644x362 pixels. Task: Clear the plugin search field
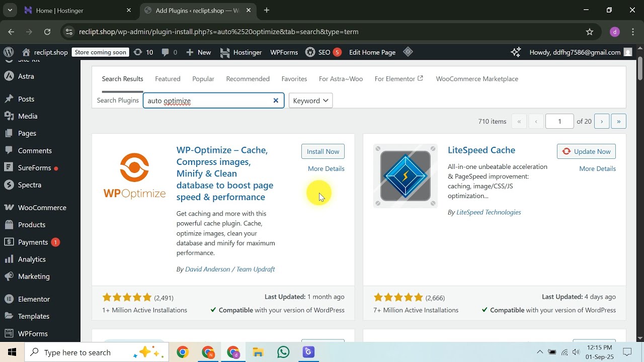[276, 101]
